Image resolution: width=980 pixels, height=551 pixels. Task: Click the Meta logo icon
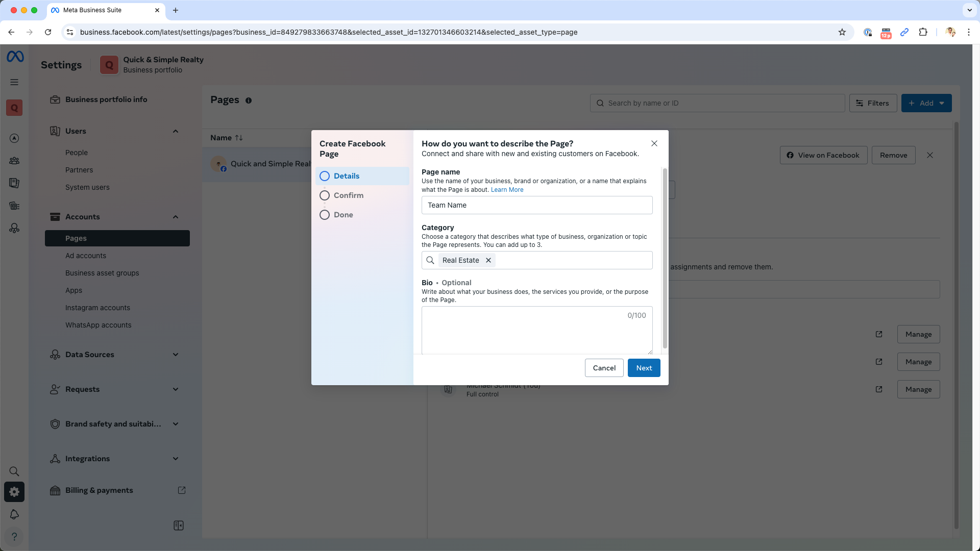tap(15, 57)
